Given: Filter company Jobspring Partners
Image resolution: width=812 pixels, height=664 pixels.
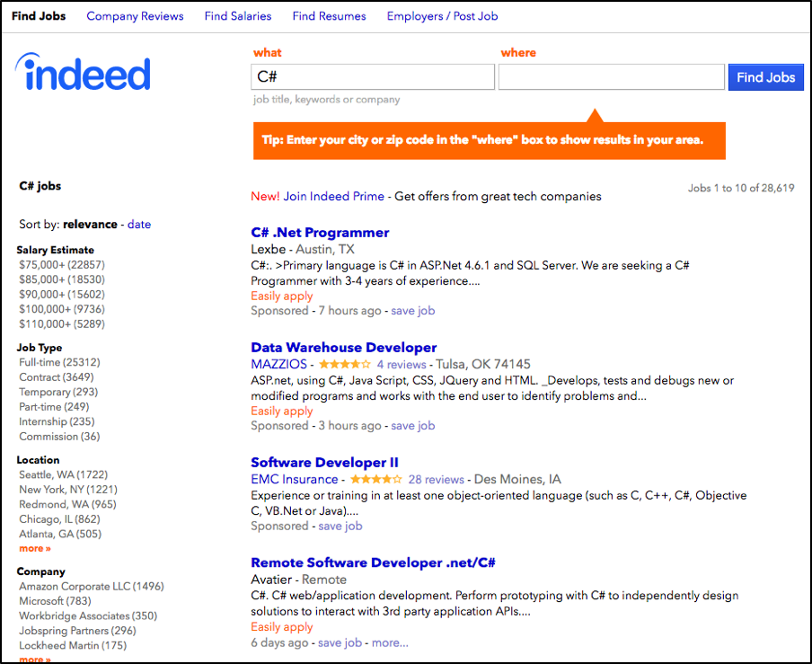Looking at the screenshot, I should tap(77, 631).
